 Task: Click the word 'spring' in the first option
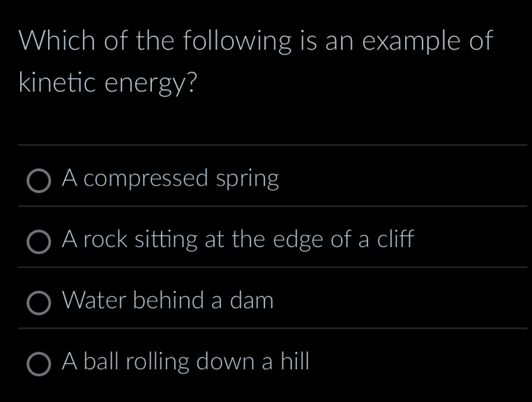247,180
